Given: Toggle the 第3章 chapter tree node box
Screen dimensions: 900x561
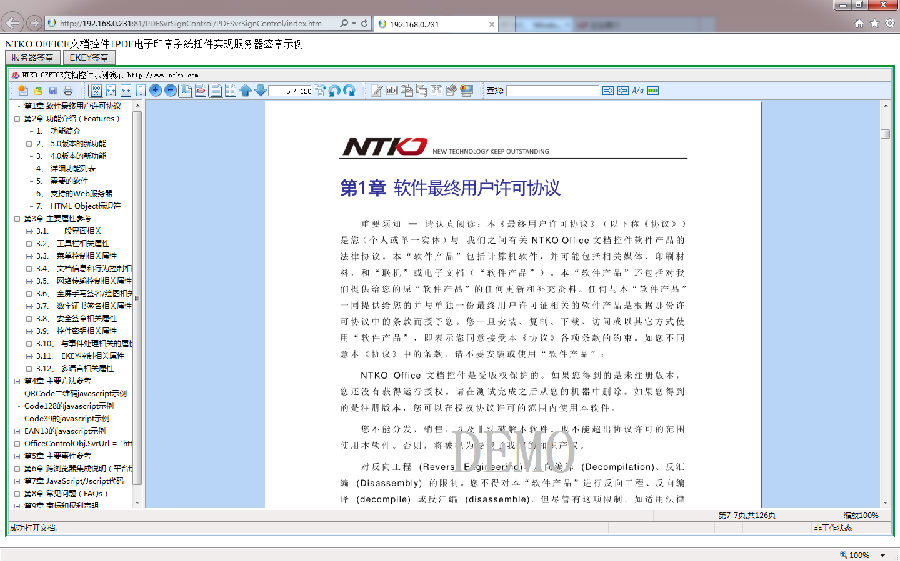Looking at the screenshot, I should point(17,219).
